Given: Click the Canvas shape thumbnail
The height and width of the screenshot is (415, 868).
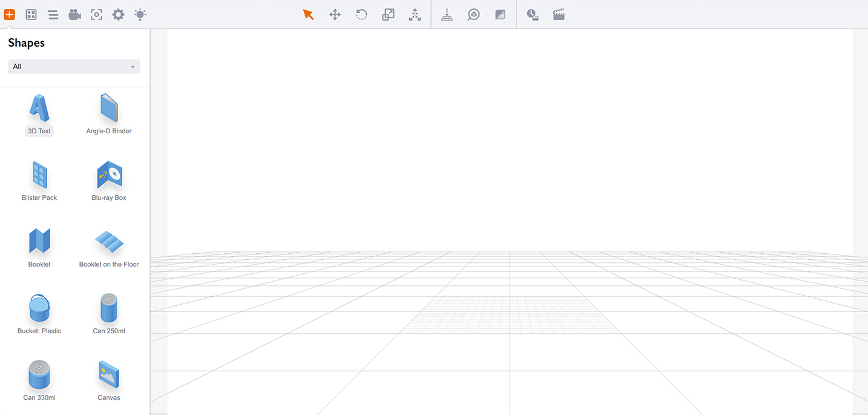Looking at the screenshot, I should [108, 376].
